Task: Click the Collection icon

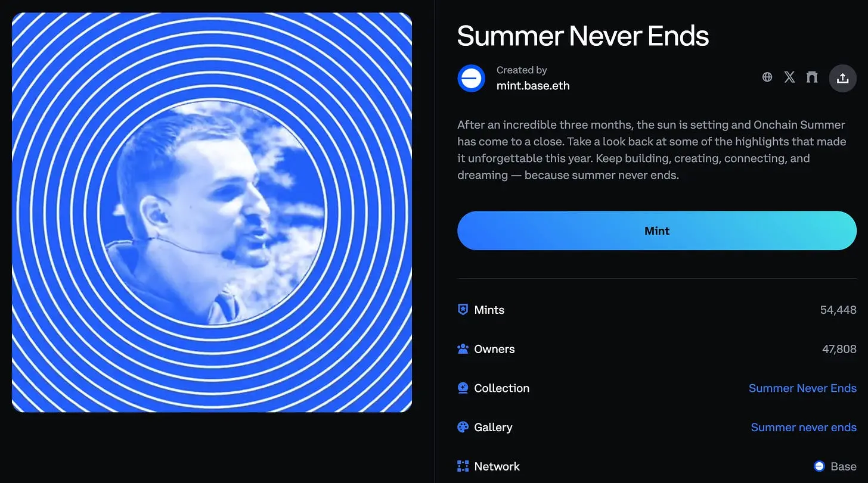Action: (x=463, y=388)
